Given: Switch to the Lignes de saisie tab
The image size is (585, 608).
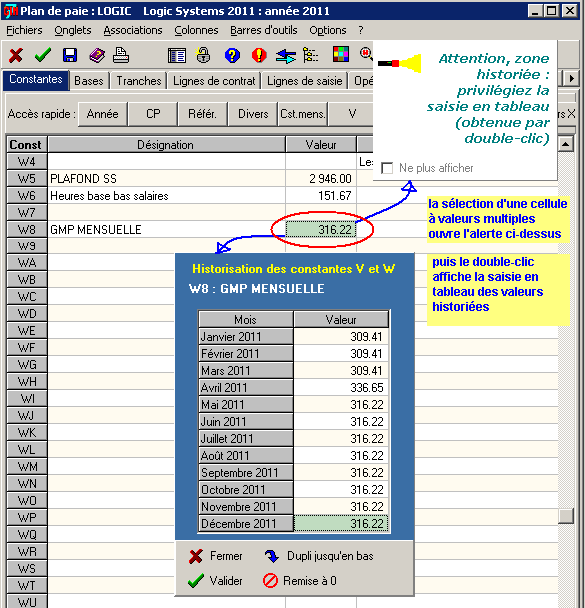Looking at the screenshot, I should click(305, 81).
